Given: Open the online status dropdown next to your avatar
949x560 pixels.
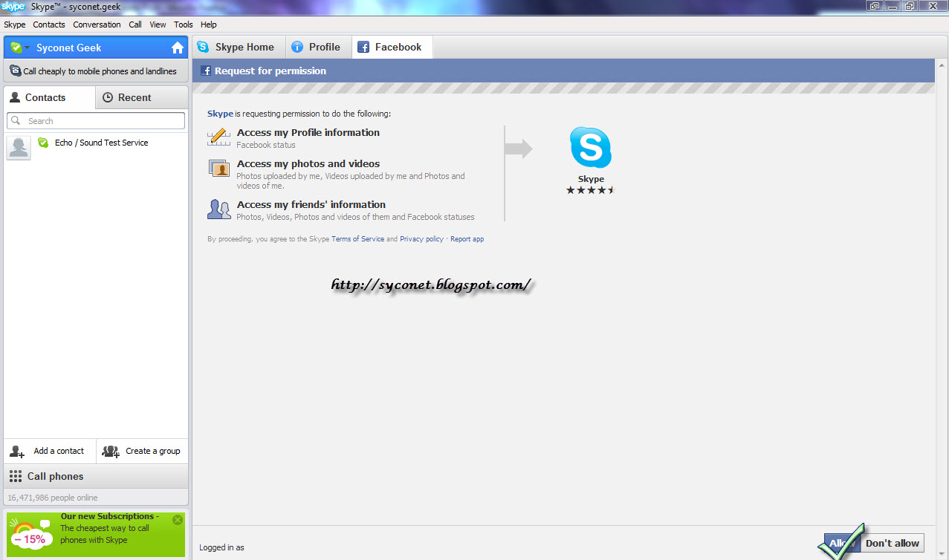Looking at the screenshot, I should click(22, 46).
